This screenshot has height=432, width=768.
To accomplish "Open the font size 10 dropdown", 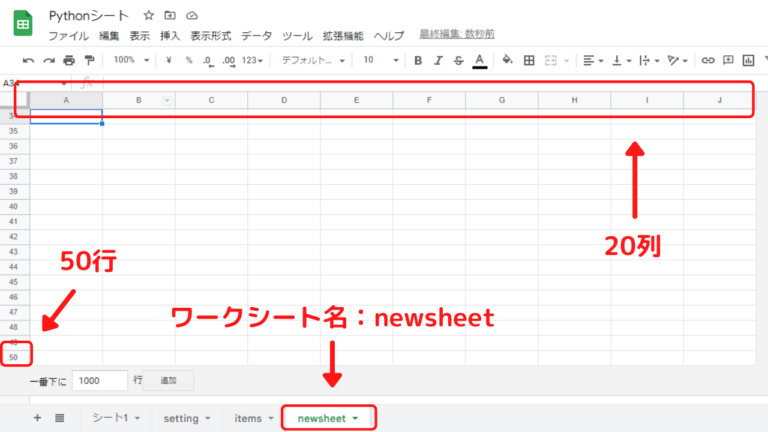I will pyautogui.click(x=381, y=60).
